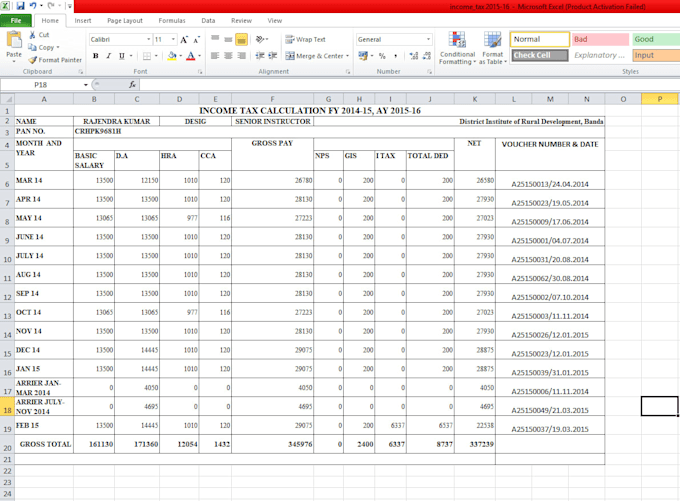Image resolution: width=680 pixels, height=501 pixels.
Task: Apply yellow fill color bucket
Action: point(172,56)
